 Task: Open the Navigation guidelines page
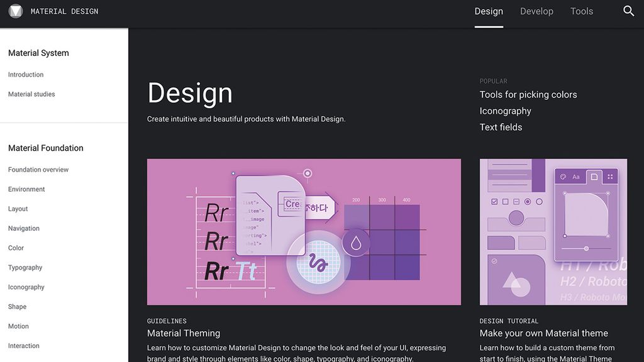pyautogui.click(x=23, y=228)
